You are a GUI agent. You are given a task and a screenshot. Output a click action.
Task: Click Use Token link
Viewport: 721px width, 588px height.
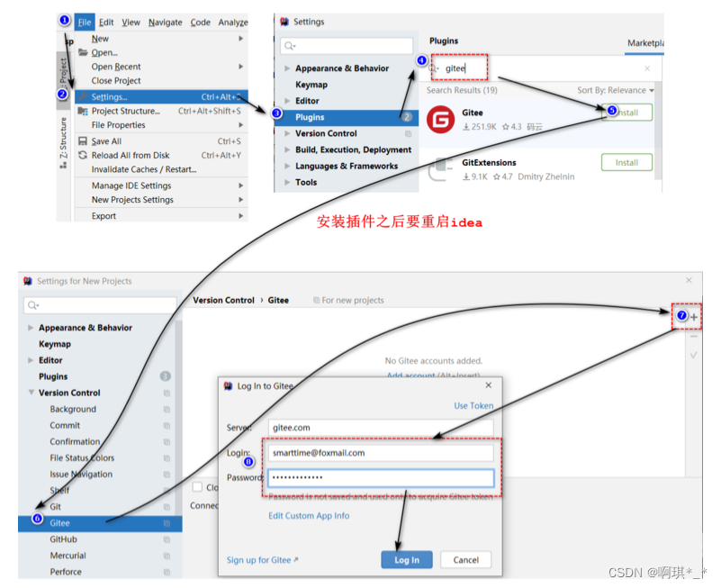(x=473, y=406)
